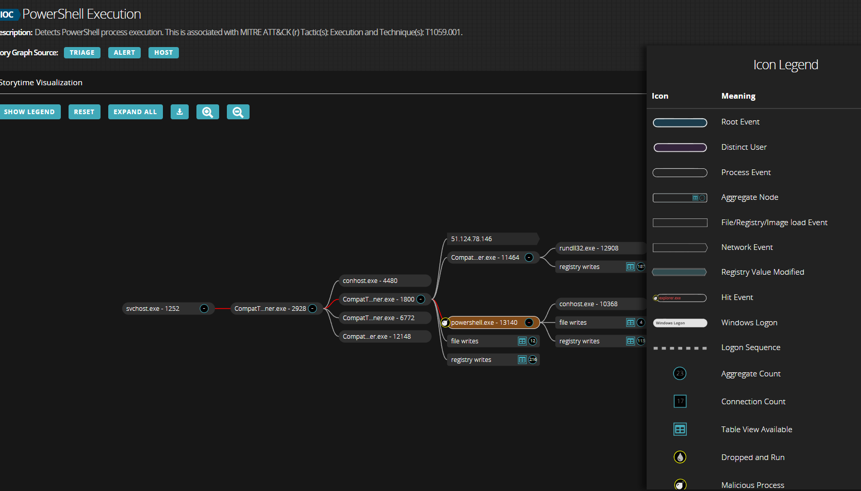The height and width of the screenshot is (491, 861).
Task: Click the 'Logon Sequence' legend text
Action: point(751,348)
